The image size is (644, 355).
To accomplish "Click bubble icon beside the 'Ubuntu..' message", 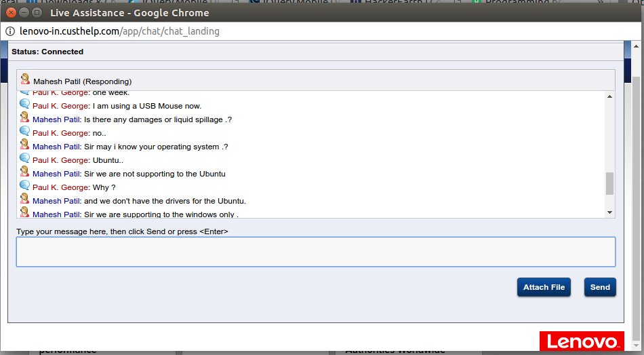I will pos(24,158).
